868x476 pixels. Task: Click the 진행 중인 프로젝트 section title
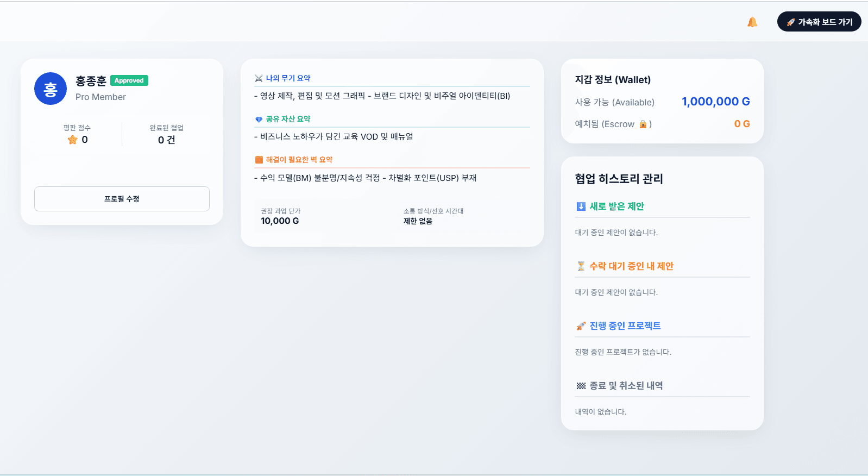pos(625,326)
